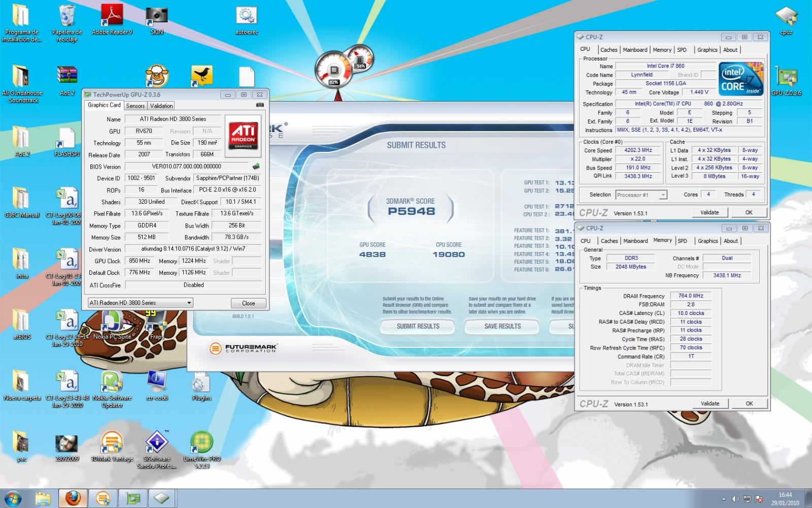Open Firefox from the taskbar
Image resolution: width=812 pixels, height=508 pixels.
tap(72, 498)
